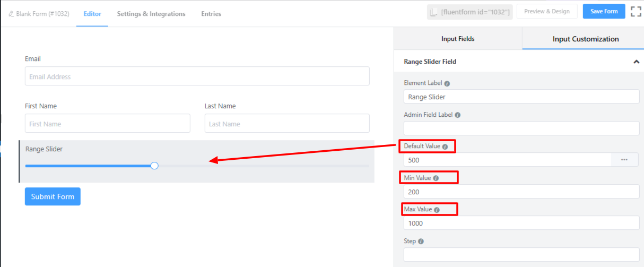The width and height of the screenshot is (644, 267).
Task: Click the Step info icon
Action: [x=421, y=241]
